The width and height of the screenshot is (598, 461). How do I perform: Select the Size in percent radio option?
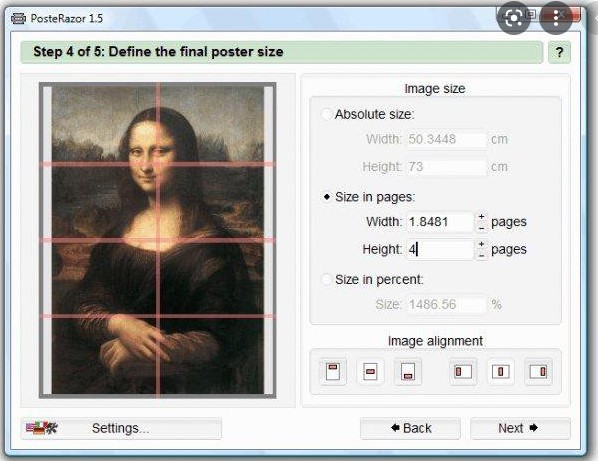pyautogui.click(x=326, y=279)
